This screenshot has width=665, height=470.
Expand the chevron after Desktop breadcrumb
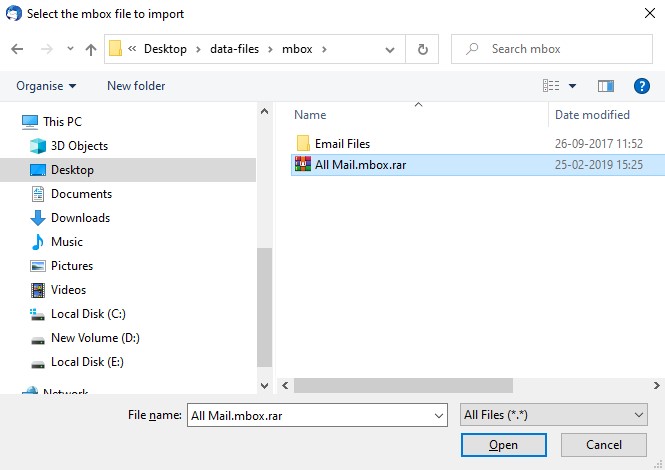198,50
